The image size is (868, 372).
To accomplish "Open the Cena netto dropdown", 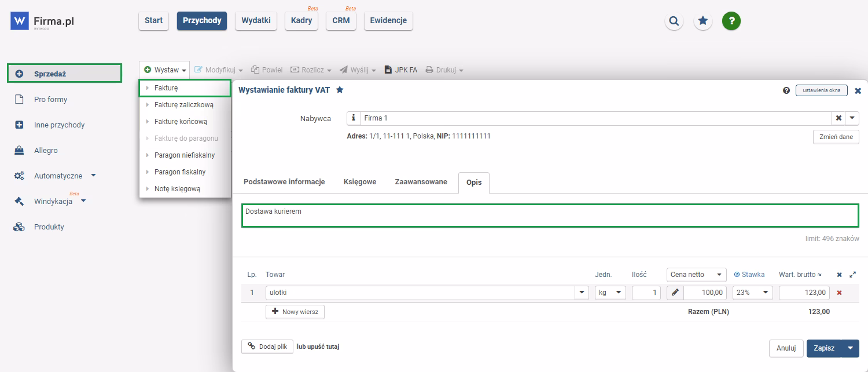I will click(696, 275).
